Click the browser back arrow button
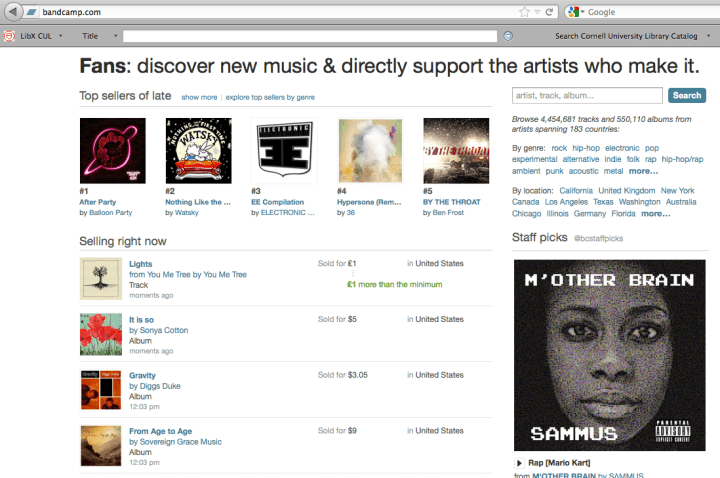This screenshot has height=478, width=720. point(13,11)
